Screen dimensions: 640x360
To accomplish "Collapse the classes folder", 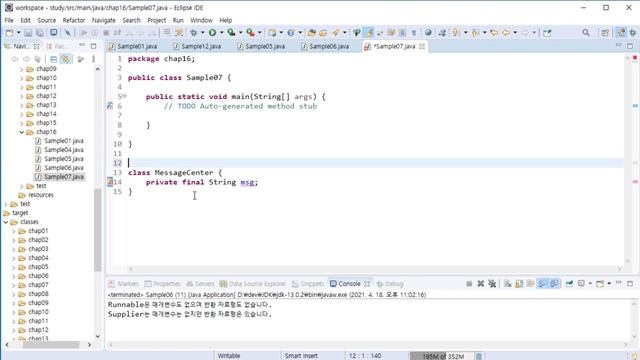I will [6, 222].
